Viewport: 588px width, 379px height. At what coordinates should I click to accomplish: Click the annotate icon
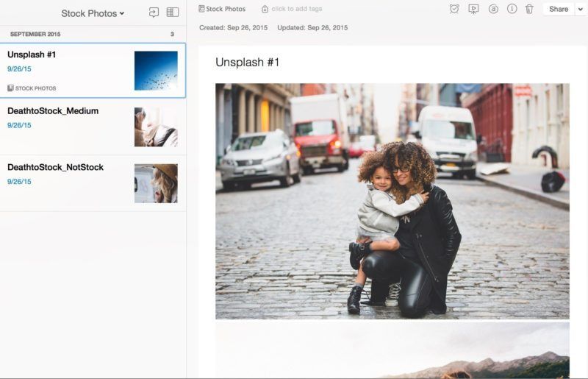(x=493, y=9)
